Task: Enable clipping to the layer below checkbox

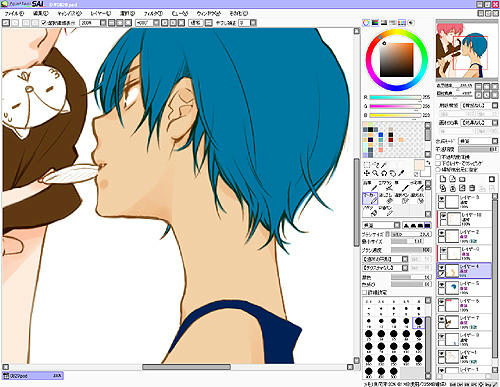Action: pos(439,163)
